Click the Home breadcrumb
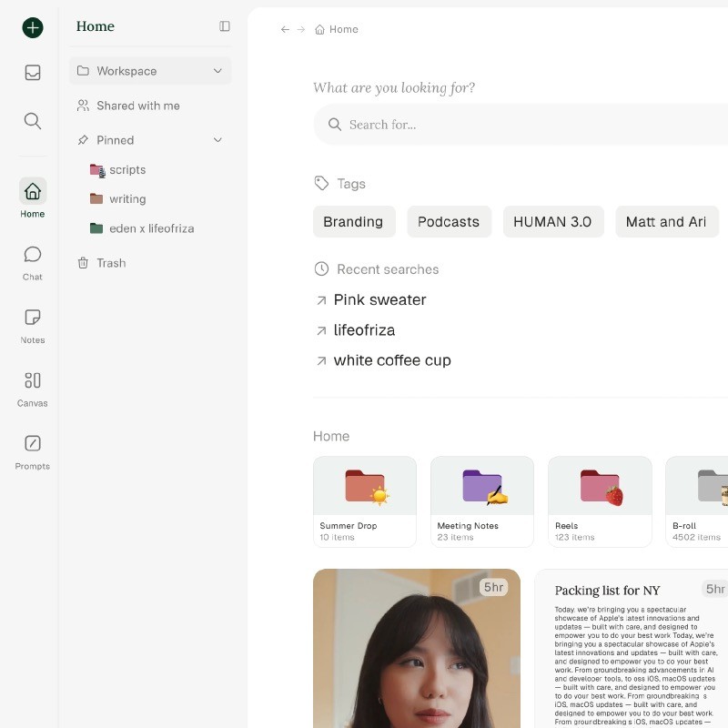728x728 pixels. coord(337,29)
